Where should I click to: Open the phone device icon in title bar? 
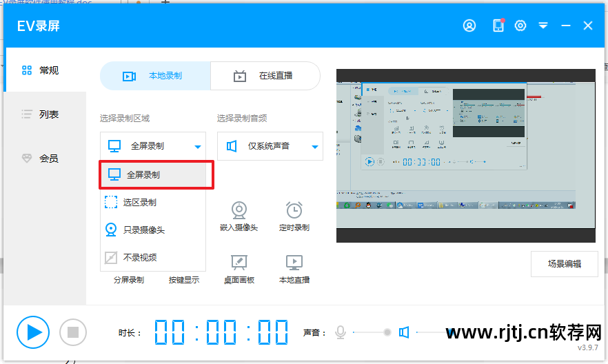pos(498,26)
